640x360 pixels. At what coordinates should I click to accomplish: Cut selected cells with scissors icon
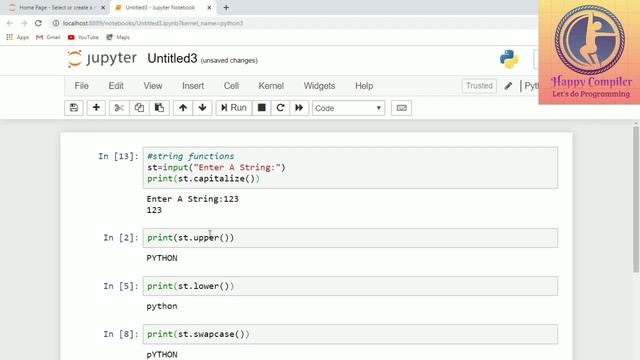(x=119, y=108)
